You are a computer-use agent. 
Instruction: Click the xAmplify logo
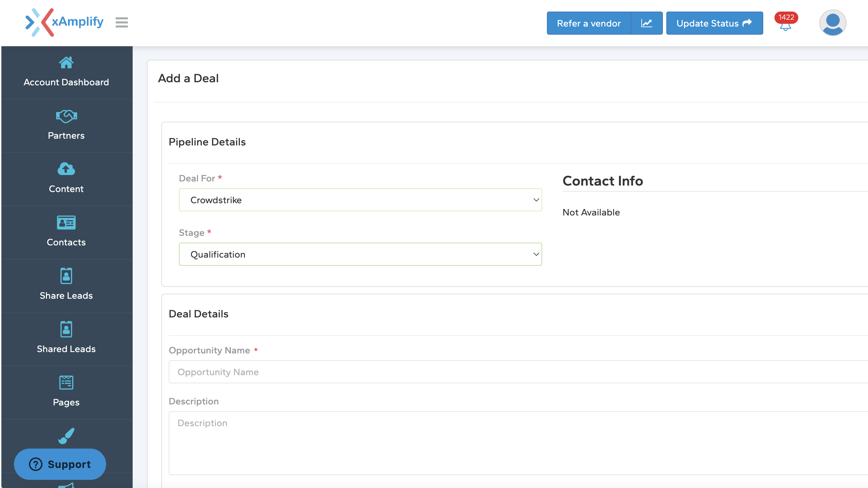click(x=65, y=22)
